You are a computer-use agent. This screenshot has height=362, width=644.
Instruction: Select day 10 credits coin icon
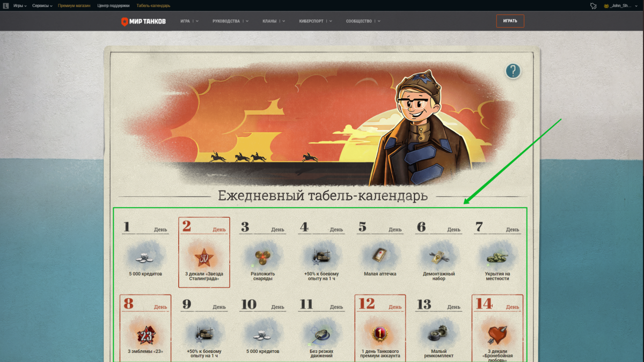[262, 335]
